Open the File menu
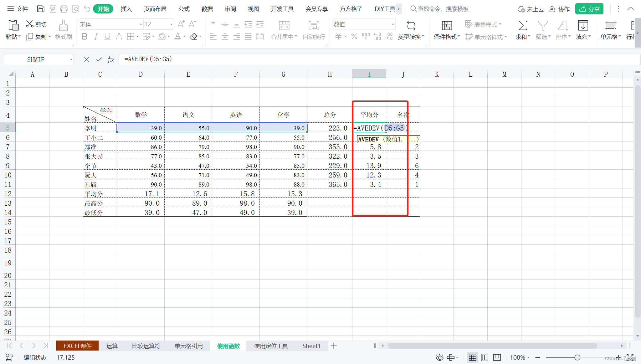The height and width of the screenshot is (364, 641). coord(18,9)
